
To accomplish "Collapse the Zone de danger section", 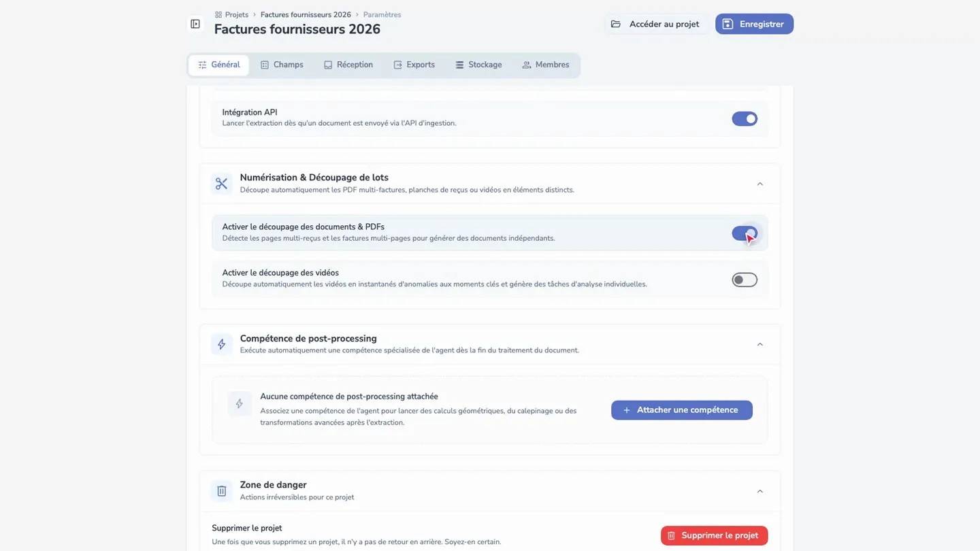I will pos(760,491).
